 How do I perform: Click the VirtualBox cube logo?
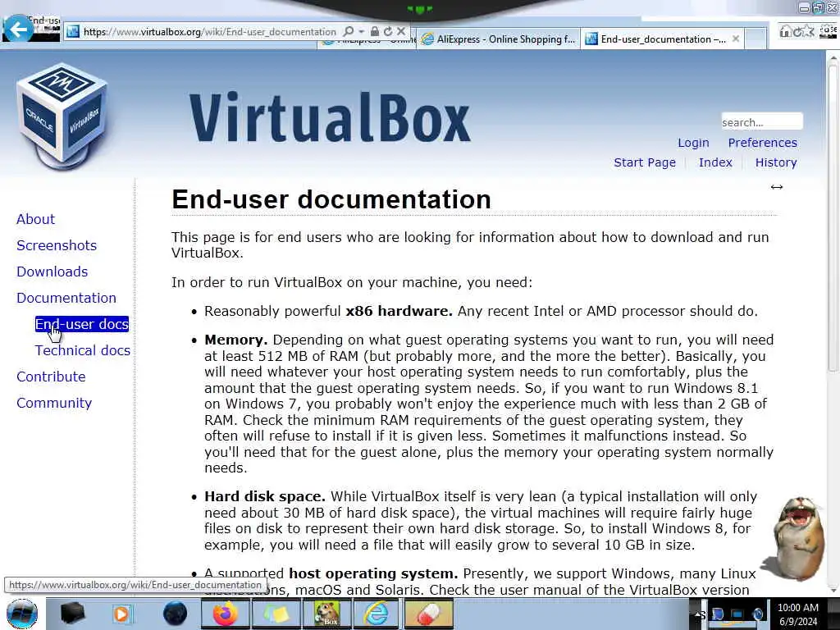pos(63,116)
